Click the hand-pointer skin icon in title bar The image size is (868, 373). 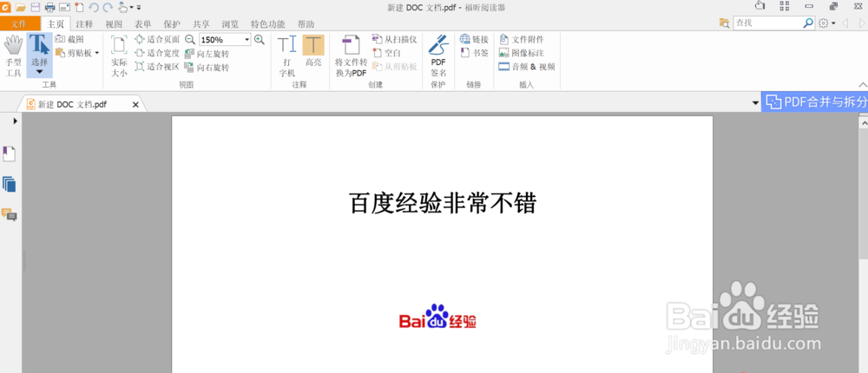tap(759, 6)
